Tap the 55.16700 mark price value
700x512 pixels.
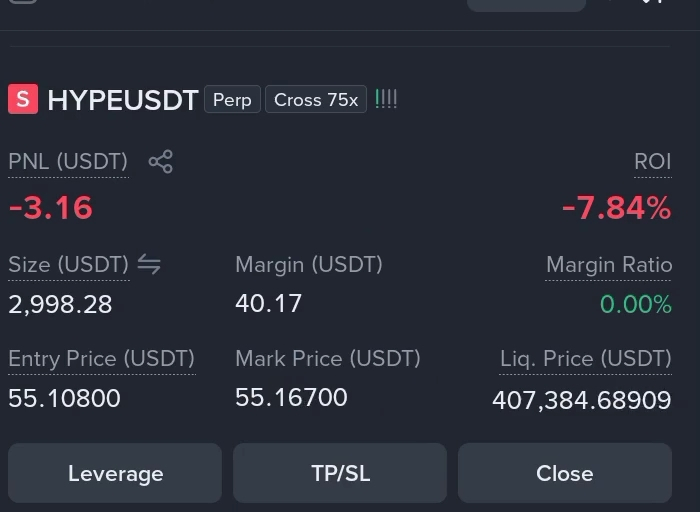(x=291, y=397)
